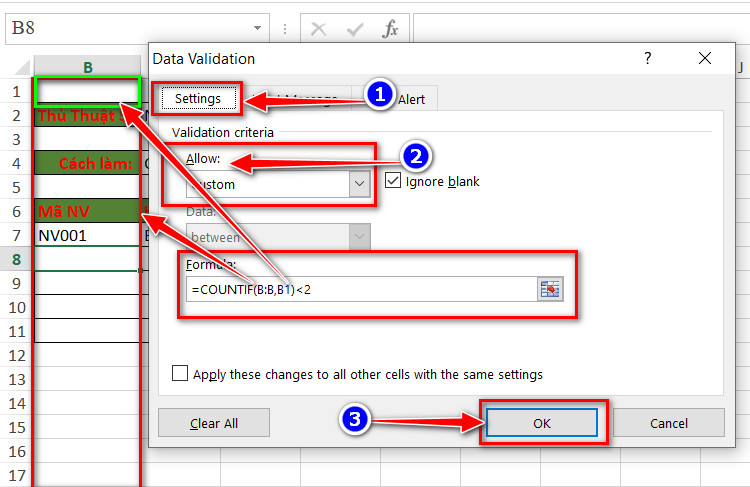Click the Clear All button
Viewport: 750px width, 487px height.
click(214, 423)
